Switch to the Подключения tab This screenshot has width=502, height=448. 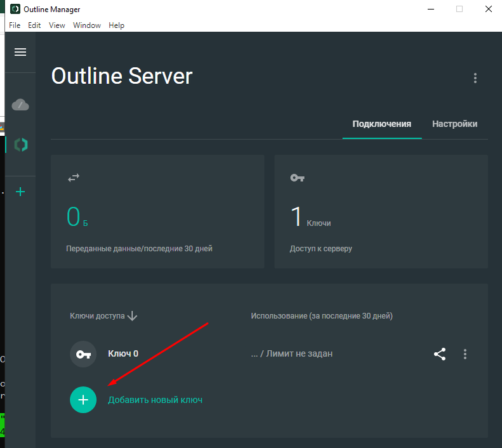tap(381, 124)
